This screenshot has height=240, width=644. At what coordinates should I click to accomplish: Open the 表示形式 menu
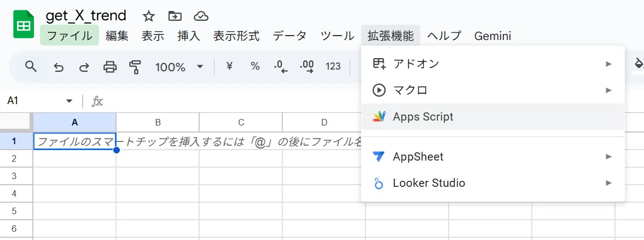(236, 36)
